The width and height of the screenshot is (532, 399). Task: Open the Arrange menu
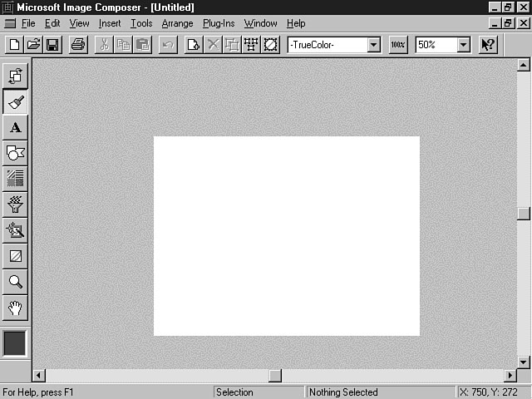point(177,23)
